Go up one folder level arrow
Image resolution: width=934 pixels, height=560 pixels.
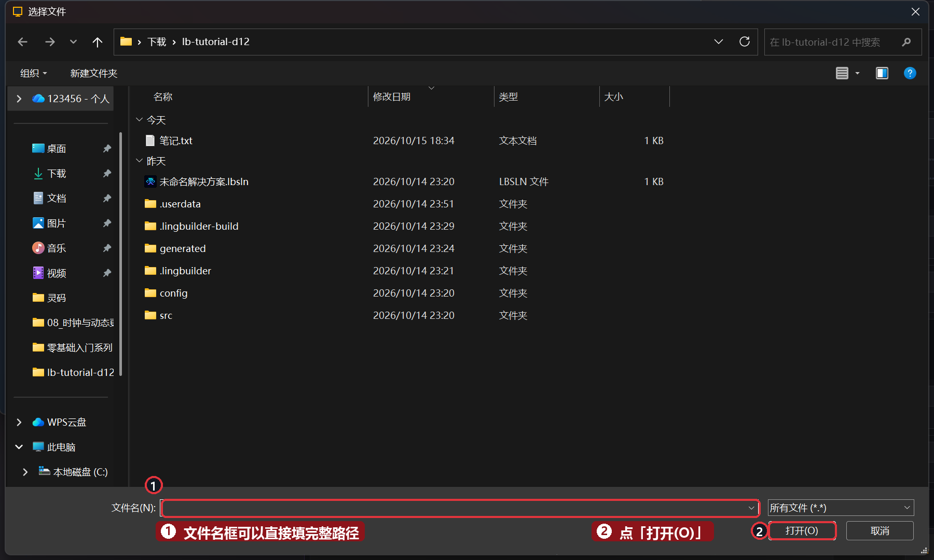[97, 42]
